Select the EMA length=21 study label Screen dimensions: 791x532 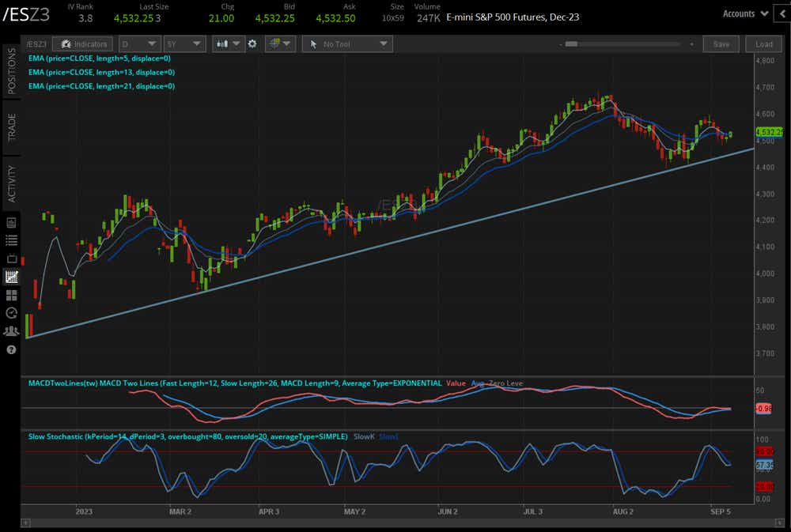pos(101,86)
